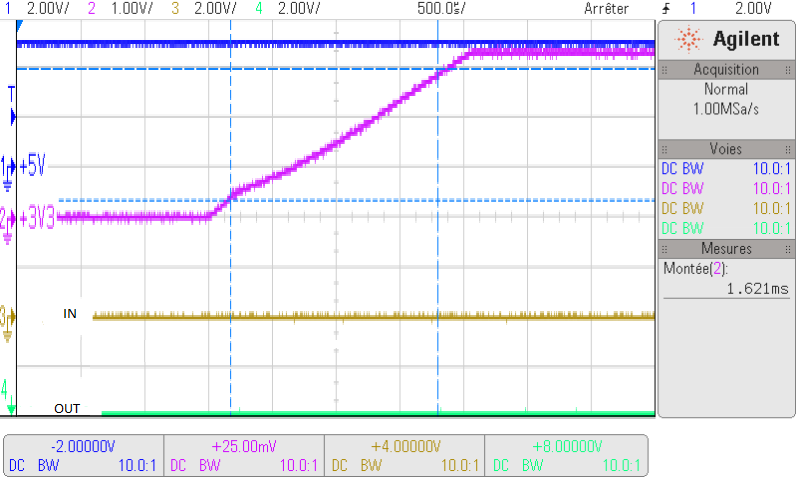Select the +3V3 trace label
This screenshot has height=480, width=796.
37,219
